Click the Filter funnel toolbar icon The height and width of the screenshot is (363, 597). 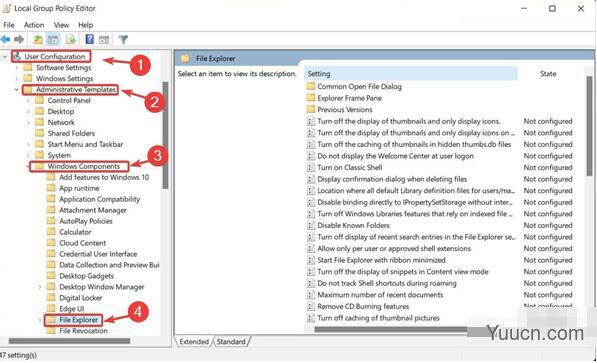tap(123, 39)
